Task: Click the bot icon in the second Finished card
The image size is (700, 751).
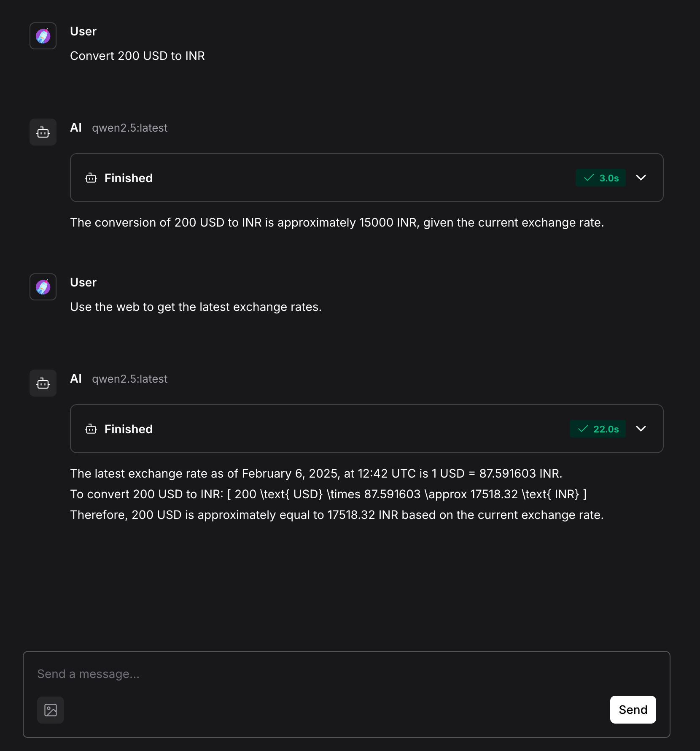Action: pyautogui.click(x=91, y=430)
